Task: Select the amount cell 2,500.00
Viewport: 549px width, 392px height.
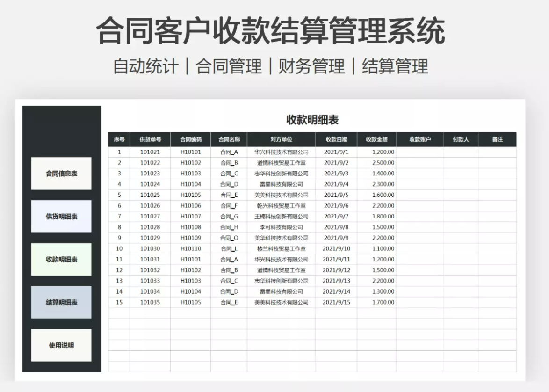Action: 377,163
